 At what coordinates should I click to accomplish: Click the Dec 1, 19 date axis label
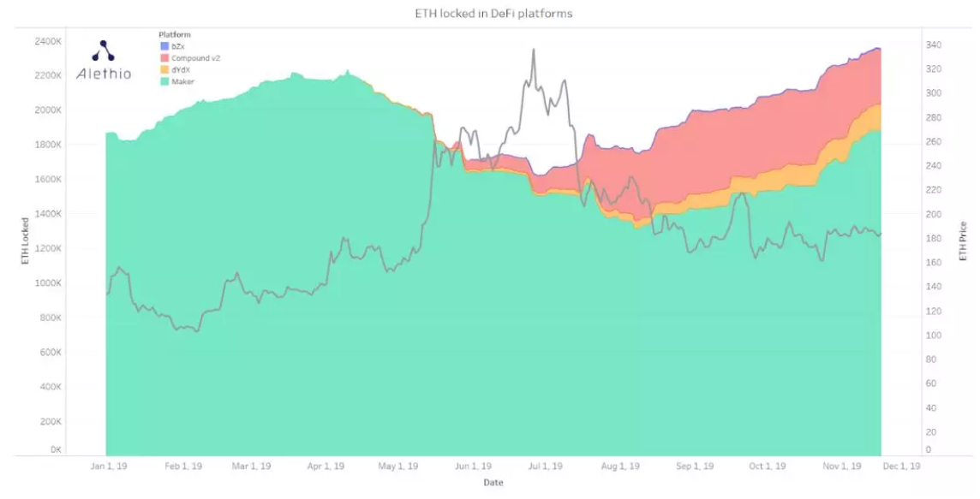tap(903, 466)
